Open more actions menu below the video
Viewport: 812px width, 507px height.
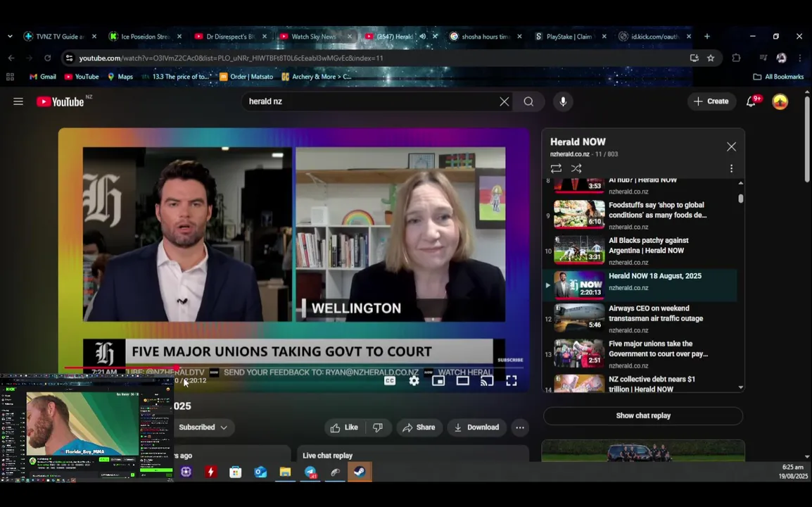[x=520, y=427]
